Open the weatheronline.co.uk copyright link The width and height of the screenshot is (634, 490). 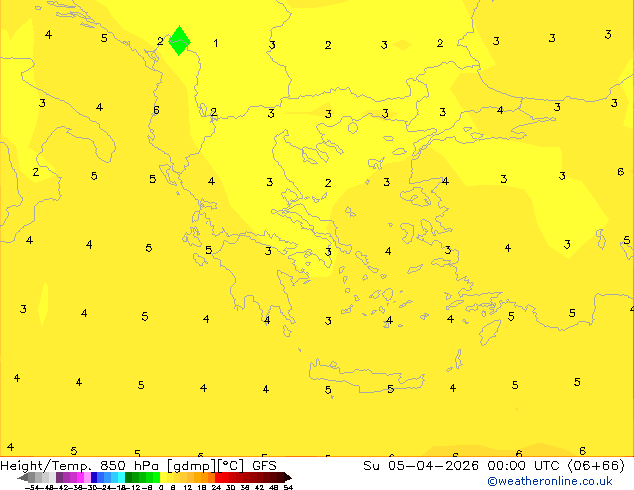pos(549,481)
